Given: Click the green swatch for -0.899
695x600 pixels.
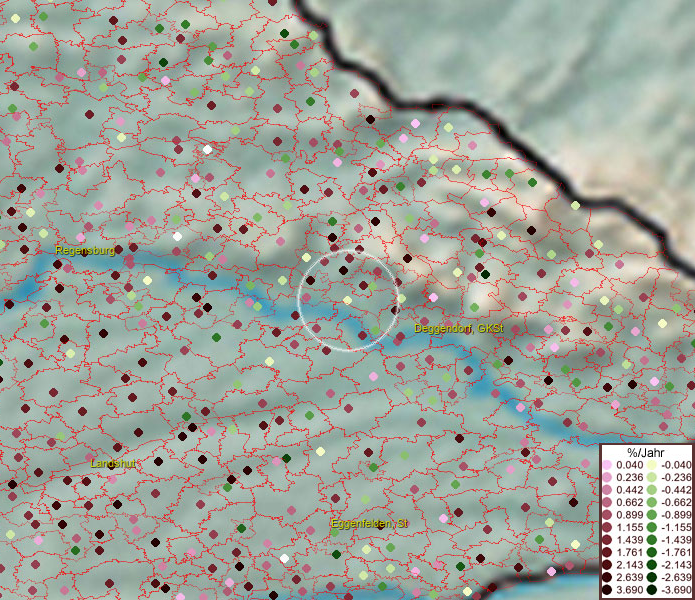Looking at the screenshot, I should [652, 515].
